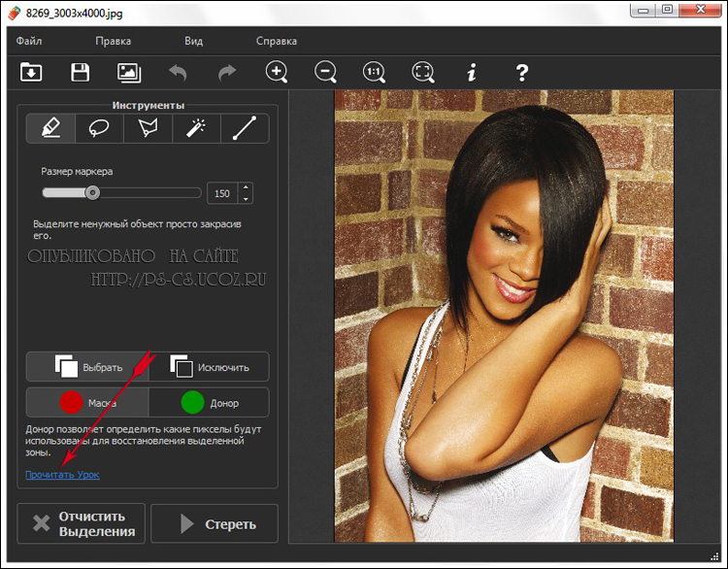Select the Magic wand tool

[x=196, y=128]
